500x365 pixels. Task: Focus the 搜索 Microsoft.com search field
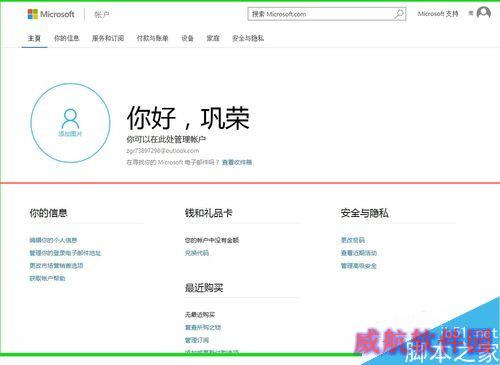327,14
